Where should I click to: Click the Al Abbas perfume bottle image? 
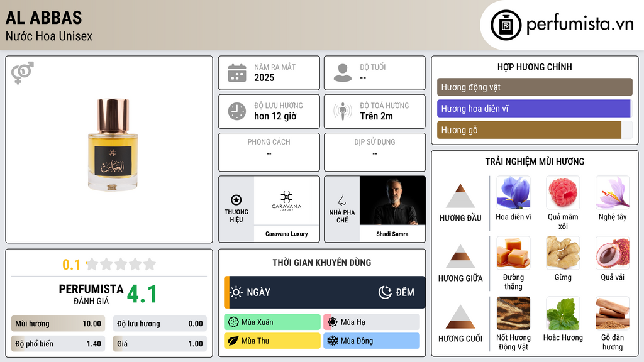[x=113, y=145]
